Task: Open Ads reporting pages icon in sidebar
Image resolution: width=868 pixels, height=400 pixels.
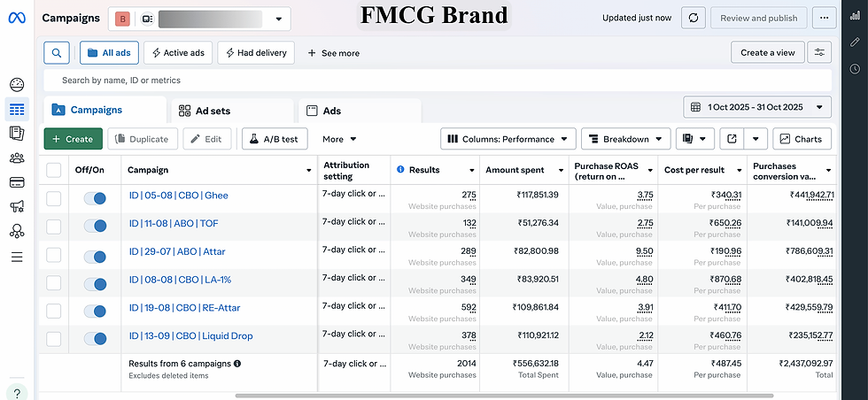Action: [x=17, y=134]
